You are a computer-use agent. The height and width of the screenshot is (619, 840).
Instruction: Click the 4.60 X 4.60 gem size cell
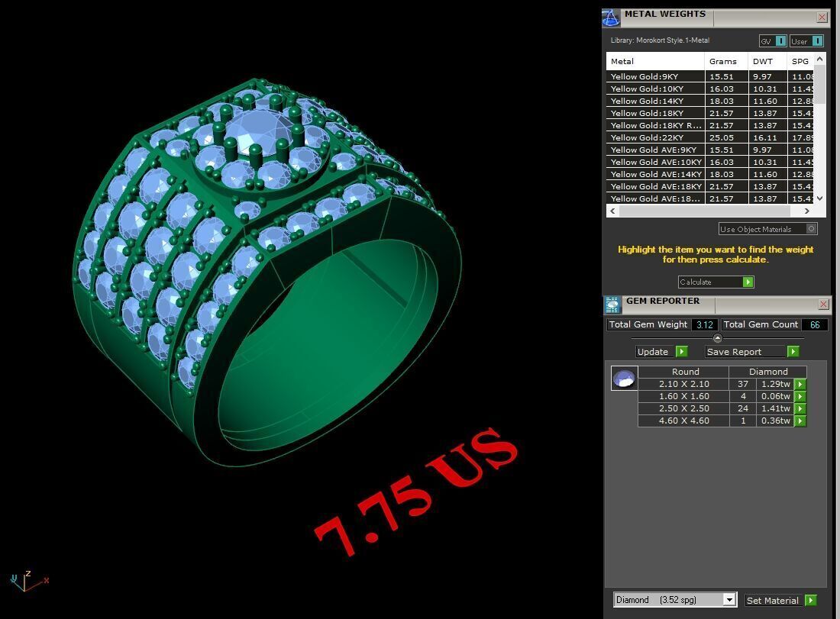(x=683, y=421)
